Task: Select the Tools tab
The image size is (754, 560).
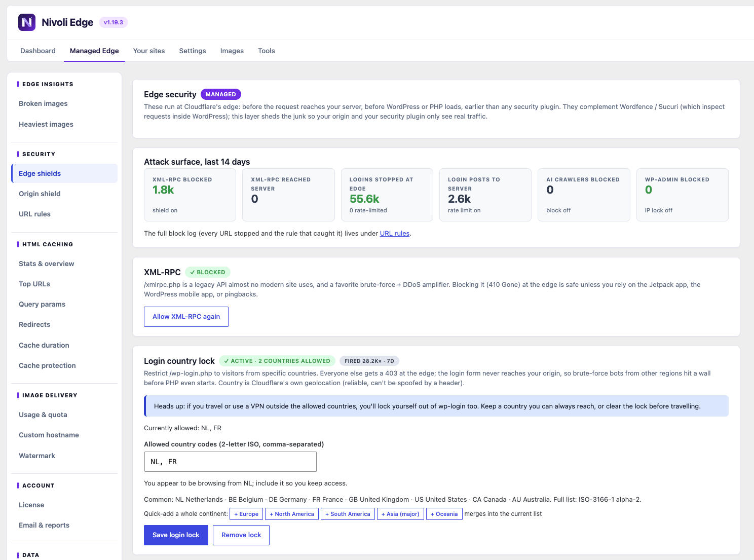Action: pos(267,51)
